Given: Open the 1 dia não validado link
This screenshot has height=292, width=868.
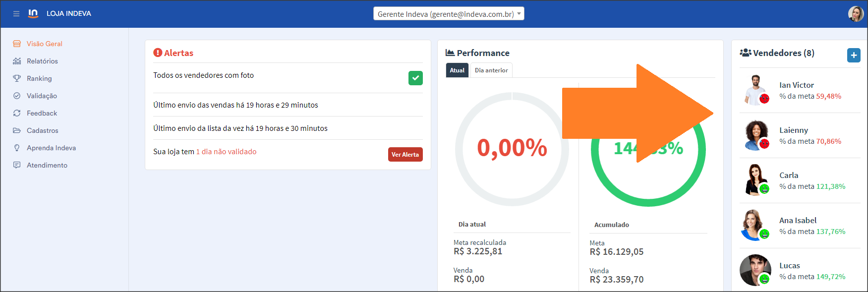Looking at the screenshot, I should (226, 152).
